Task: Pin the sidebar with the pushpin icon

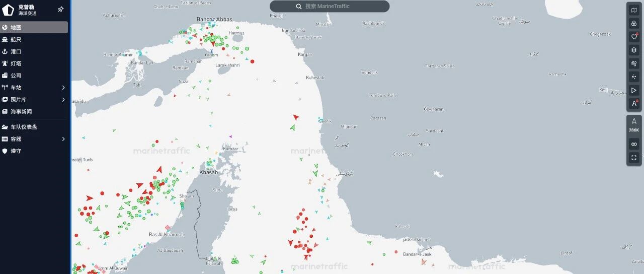Action: [61, 10]
